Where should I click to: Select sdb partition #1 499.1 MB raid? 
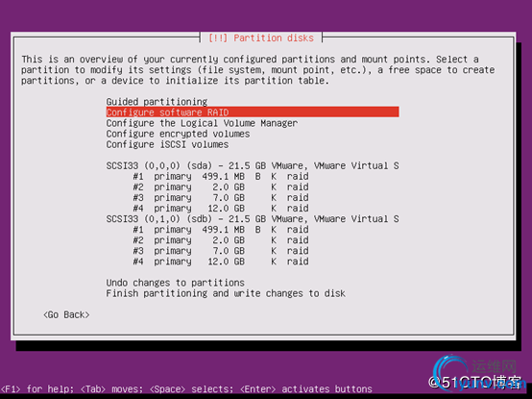(x=221, y=230)
